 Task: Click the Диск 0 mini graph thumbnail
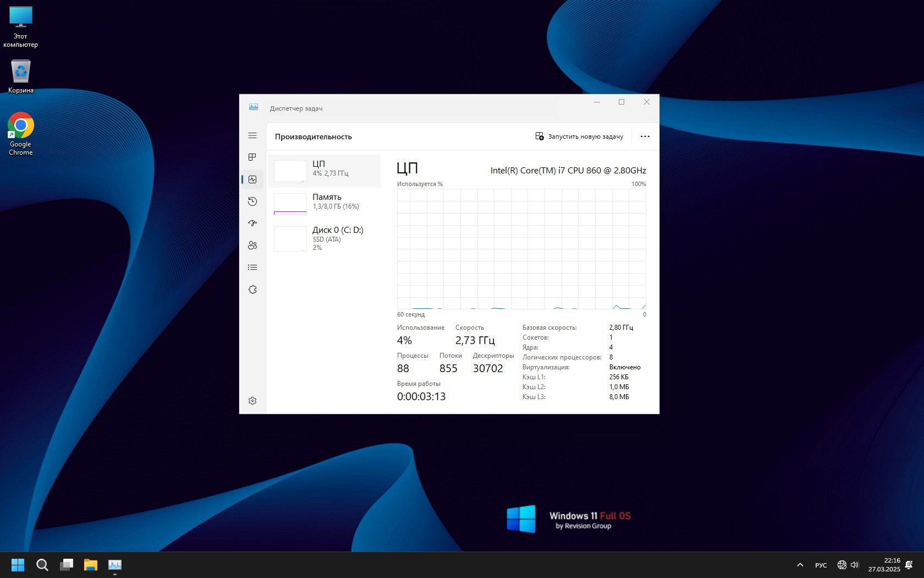coord(290,239)
